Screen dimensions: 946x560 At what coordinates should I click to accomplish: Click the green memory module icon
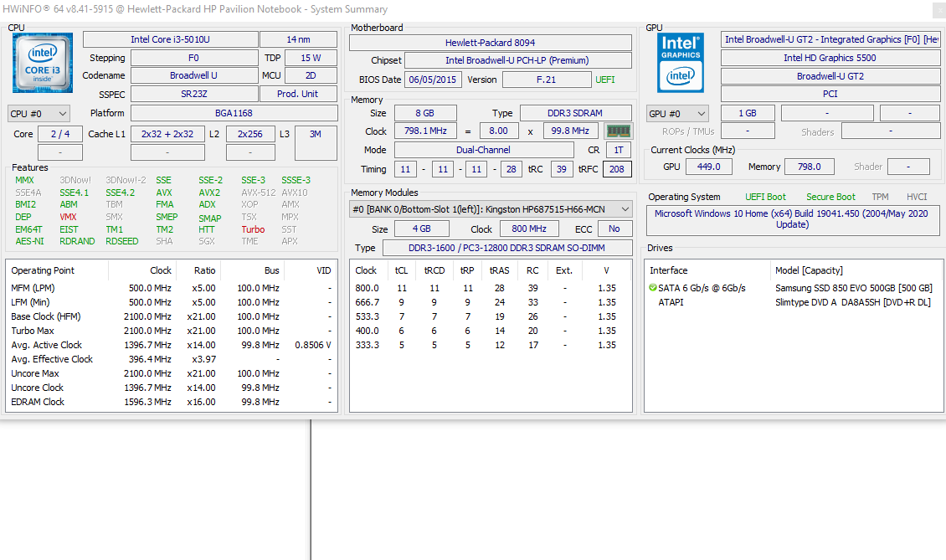click(618, 131)
